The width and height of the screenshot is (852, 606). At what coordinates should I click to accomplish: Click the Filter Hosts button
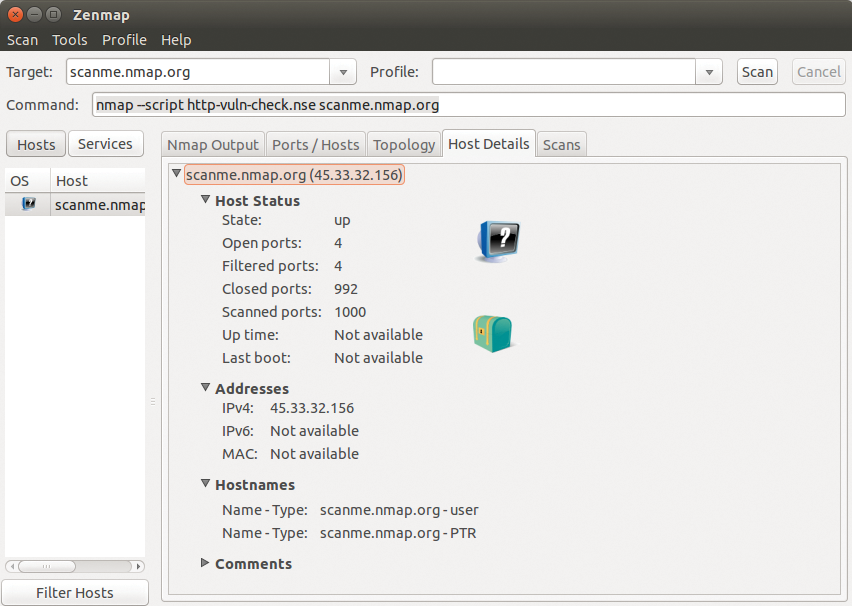pos(75,593)
